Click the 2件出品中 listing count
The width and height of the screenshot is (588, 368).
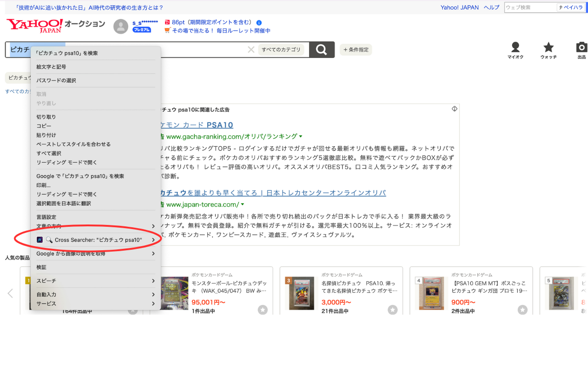pyautogui.click(x=464, y=311)
